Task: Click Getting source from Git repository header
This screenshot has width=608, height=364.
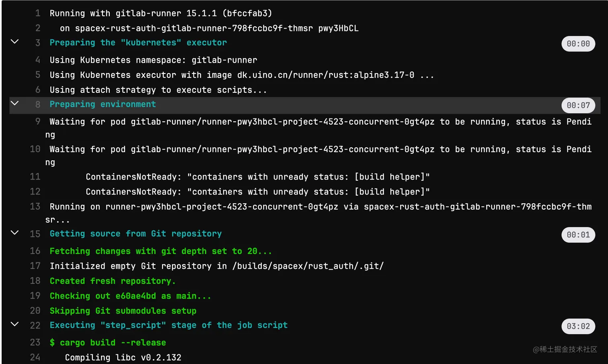Action: 136,234
